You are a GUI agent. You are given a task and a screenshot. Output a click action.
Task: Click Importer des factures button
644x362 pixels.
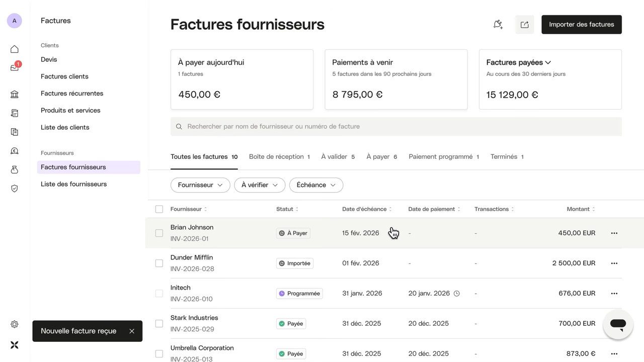(582, 25)
